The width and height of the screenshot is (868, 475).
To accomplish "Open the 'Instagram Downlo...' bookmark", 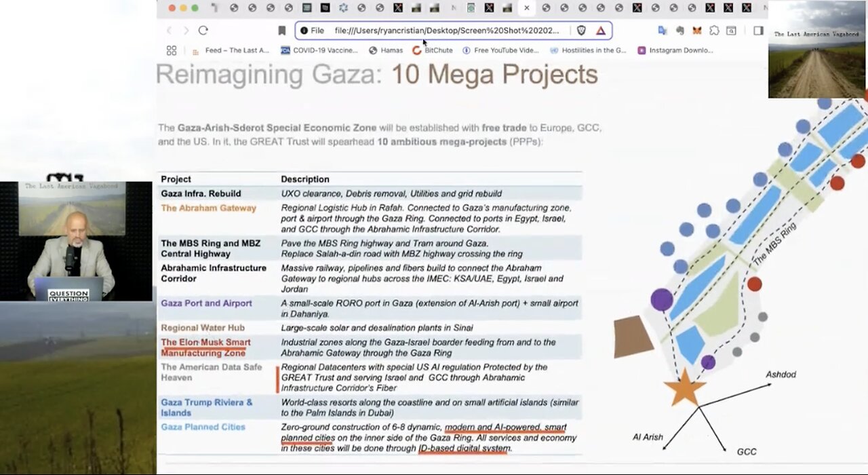I will click(x=675, y=50).
